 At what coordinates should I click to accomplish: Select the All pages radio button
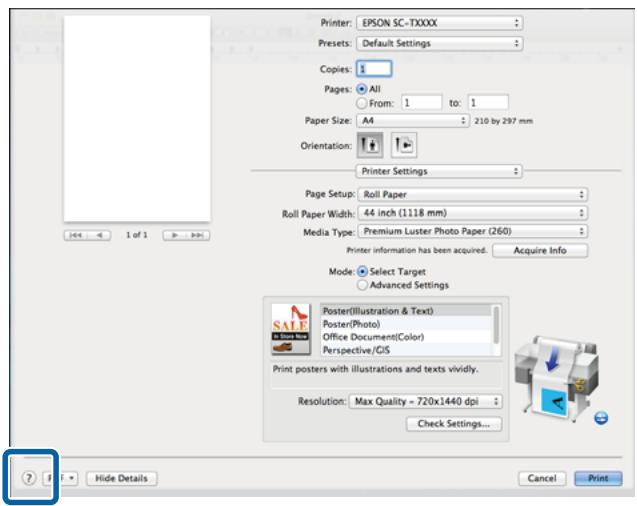click(x=361, y=89)
